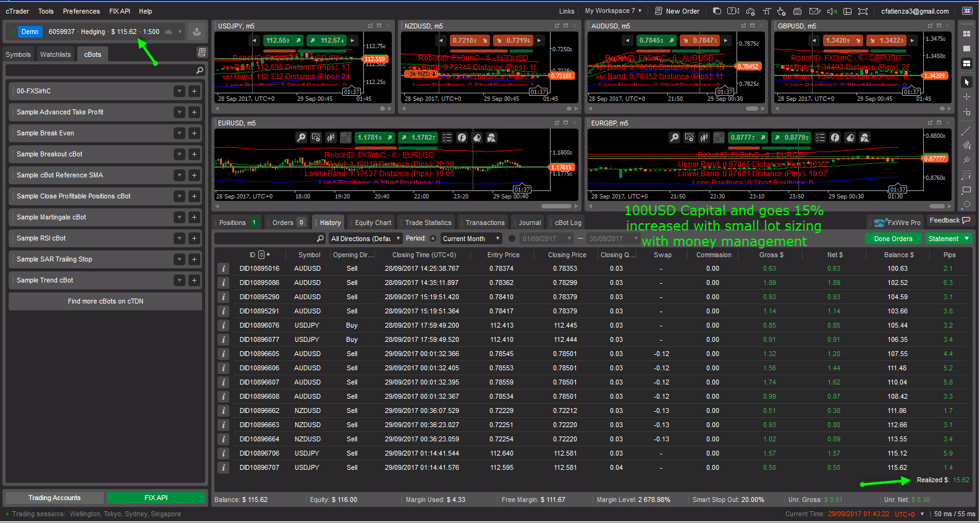
Task: Open the Tools menu
Action: pyautogui.click(x=46, y=11)
